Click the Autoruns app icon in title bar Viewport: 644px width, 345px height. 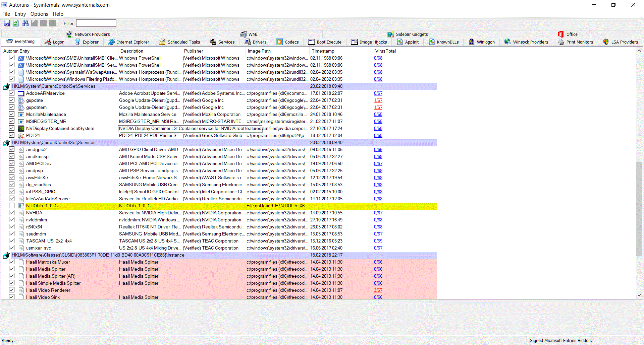click(x=4, y=5)
